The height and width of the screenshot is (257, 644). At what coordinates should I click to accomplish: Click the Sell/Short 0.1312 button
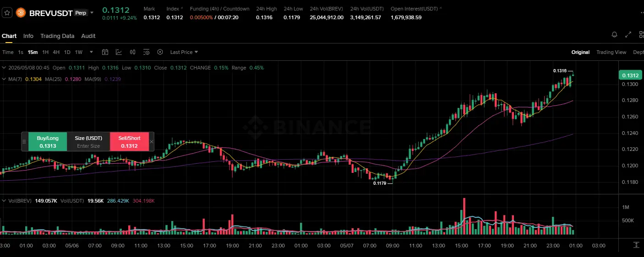130,142
